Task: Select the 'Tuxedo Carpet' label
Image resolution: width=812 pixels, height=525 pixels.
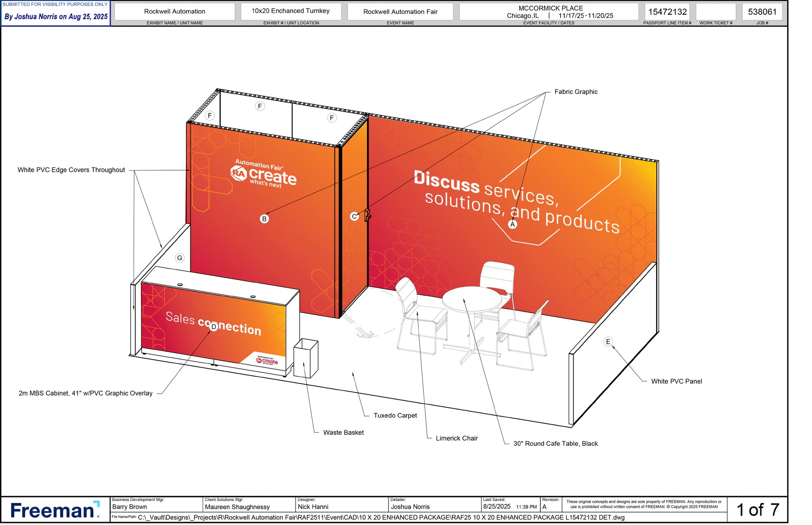Action: pos(395,415)
